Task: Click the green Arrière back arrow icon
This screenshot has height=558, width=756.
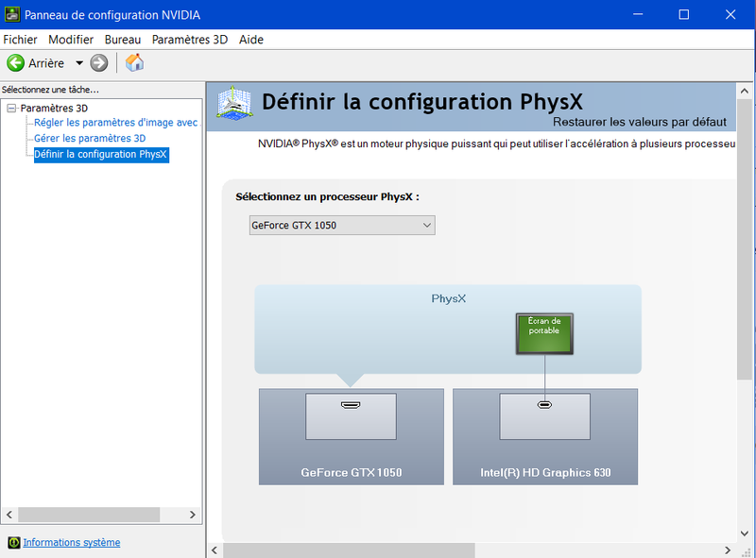Action: click(x=15, y=63)
